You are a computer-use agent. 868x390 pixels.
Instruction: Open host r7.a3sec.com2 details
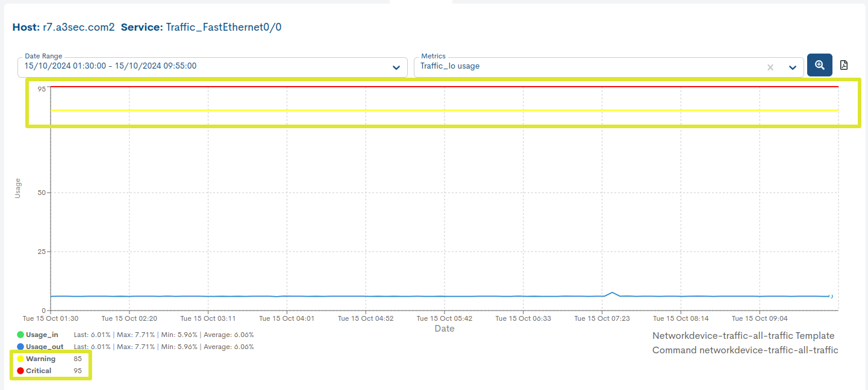[78, 26]
